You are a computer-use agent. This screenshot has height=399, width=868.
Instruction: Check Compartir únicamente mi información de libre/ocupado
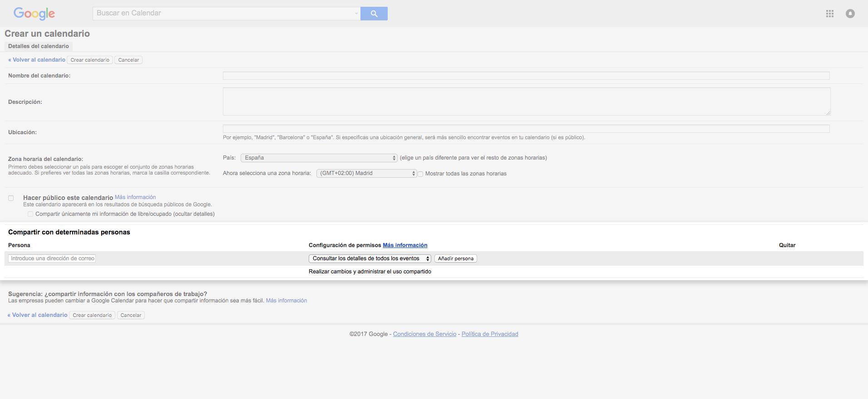point(30,214)
